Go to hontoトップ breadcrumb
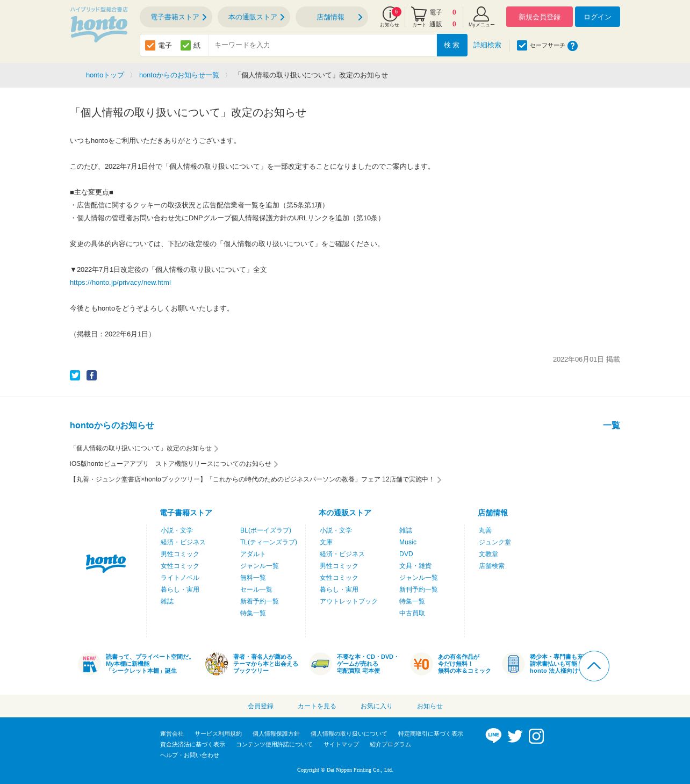Image resolution: width=690 pixels, height=784 pixels. [x=105, y=75]
